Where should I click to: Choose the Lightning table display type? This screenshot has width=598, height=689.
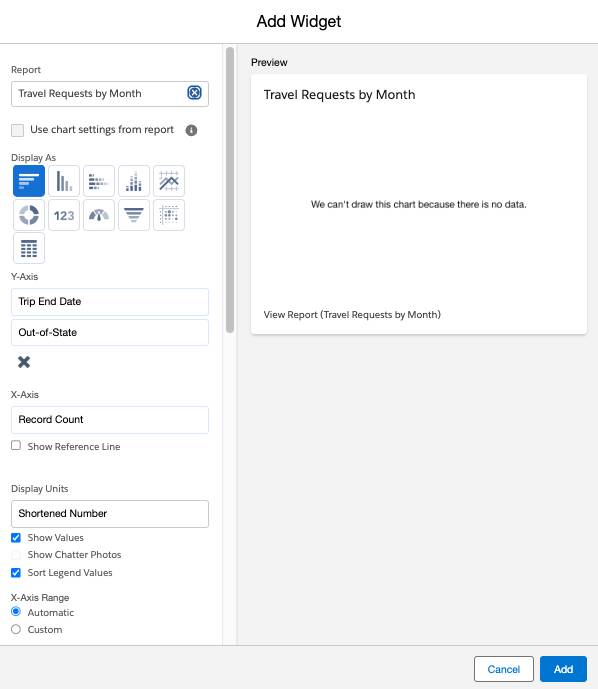pyautogui.click(x=29, y=249)
